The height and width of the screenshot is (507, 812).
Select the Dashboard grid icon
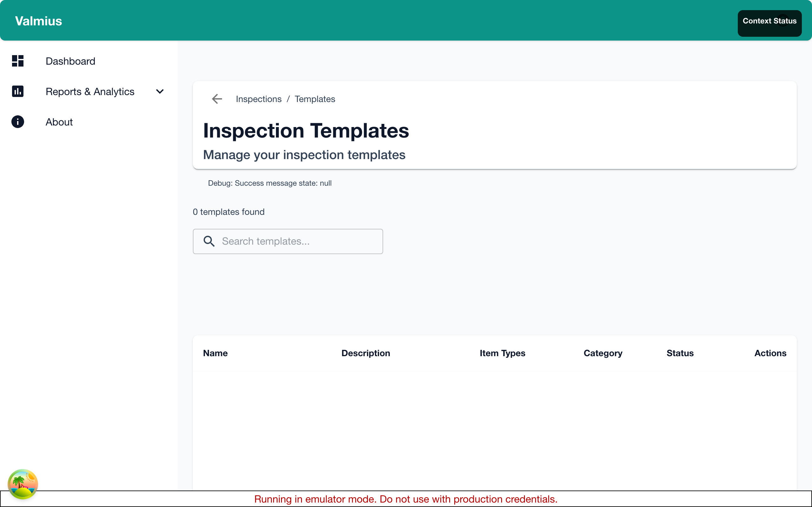[17, 61]
